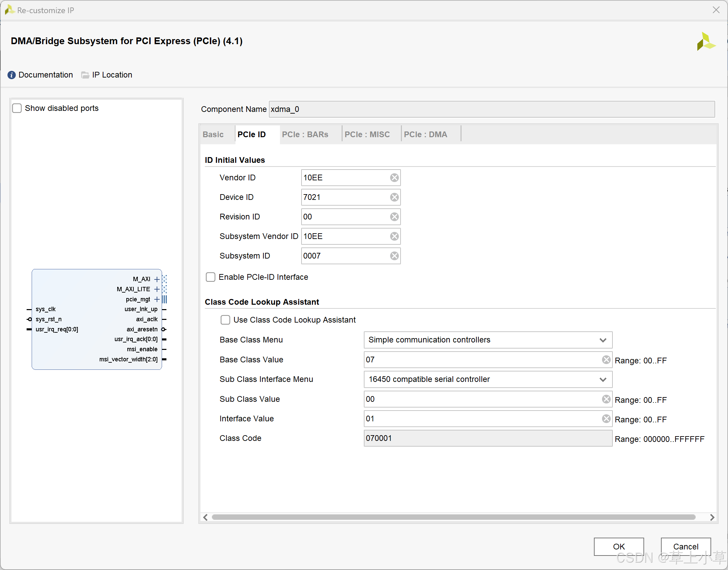The width and height of the screenshot is (728, 570).
Task: Open Sub Class Interface Menu dropdown
Action: [487, 379]
